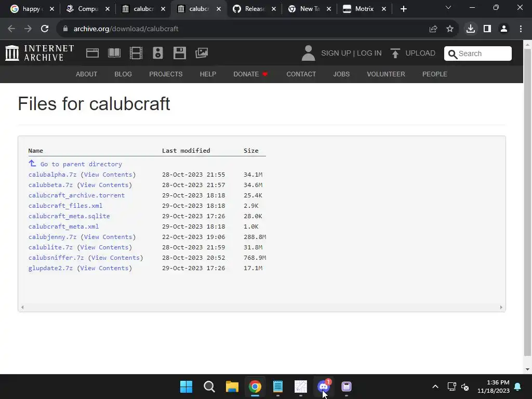Open the Audio speaker icon
532x399 pixels.
point(158,53)
